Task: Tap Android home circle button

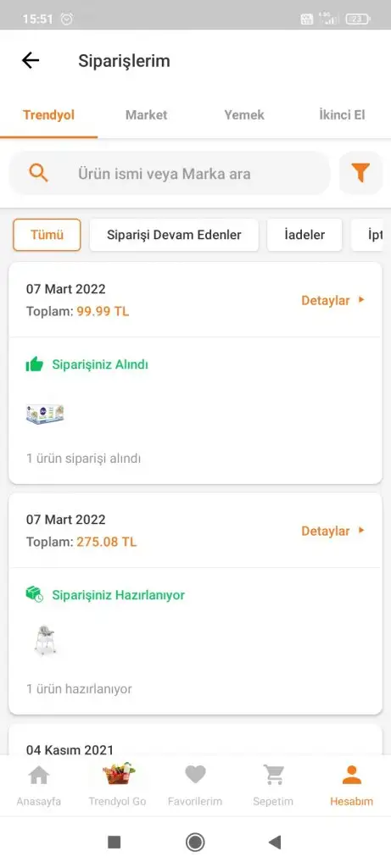Action: point(195,842)
